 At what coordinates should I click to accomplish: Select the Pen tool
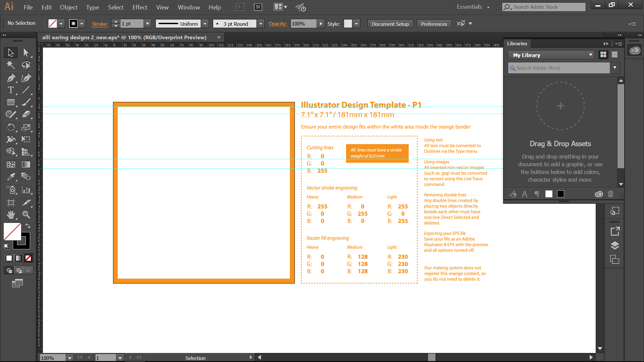click(10, 78)
